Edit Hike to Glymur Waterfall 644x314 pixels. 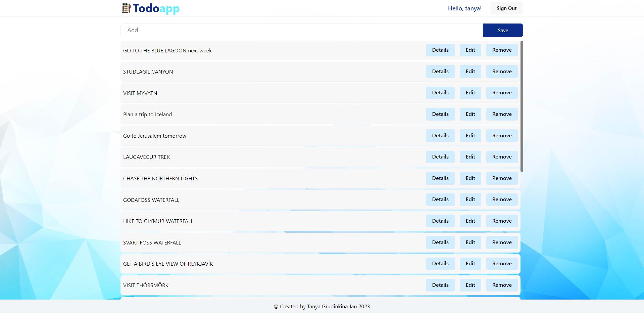pyautogui.click(x=470, y=221)
